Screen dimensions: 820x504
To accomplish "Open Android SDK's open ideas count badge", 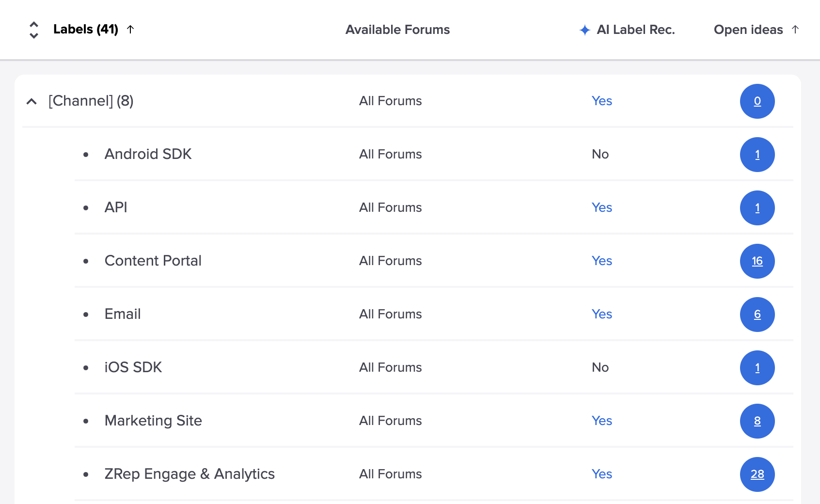I will point(757,155).
